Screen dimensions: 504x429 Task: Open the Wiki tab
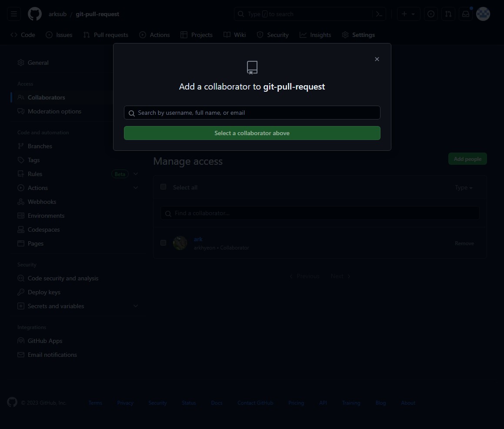point(235,35)
